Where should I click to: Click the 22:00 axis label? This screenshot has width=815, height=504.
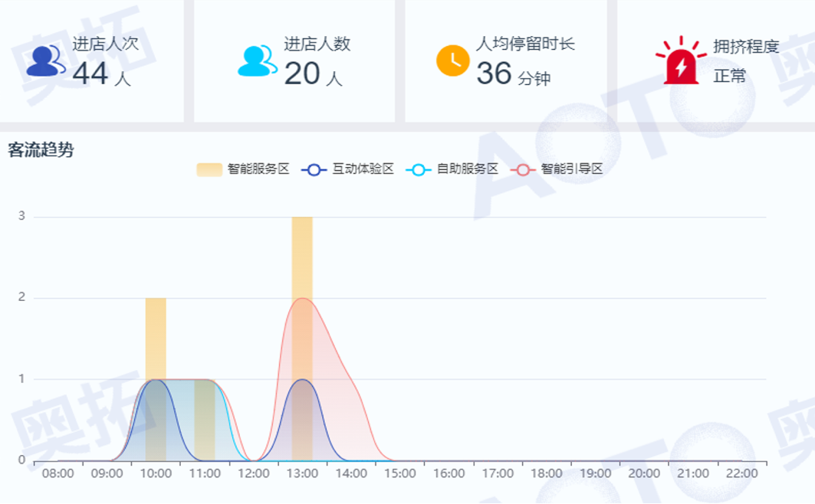click(741, 473)
